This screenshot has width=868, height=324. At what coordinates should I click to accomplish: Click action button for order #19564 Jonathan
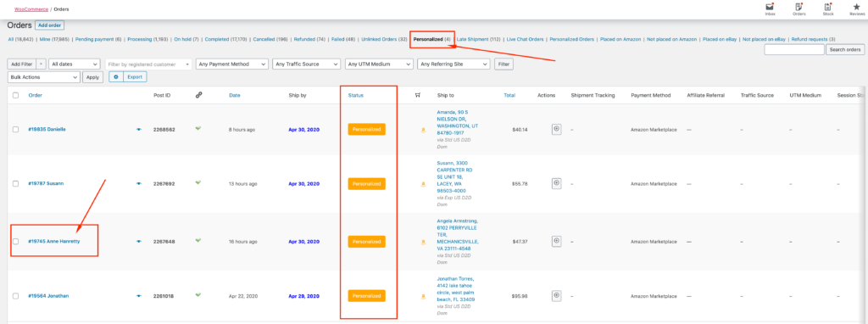coord(556,295)
